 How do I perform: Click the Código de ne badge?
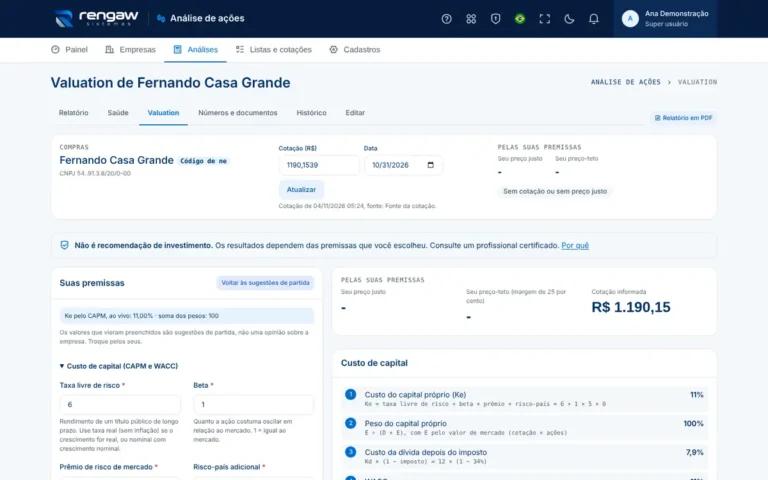pos(203,161)
